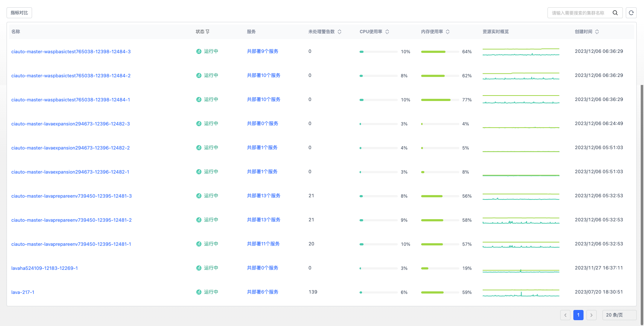Open the status filter funnel icon

(208, 32)
